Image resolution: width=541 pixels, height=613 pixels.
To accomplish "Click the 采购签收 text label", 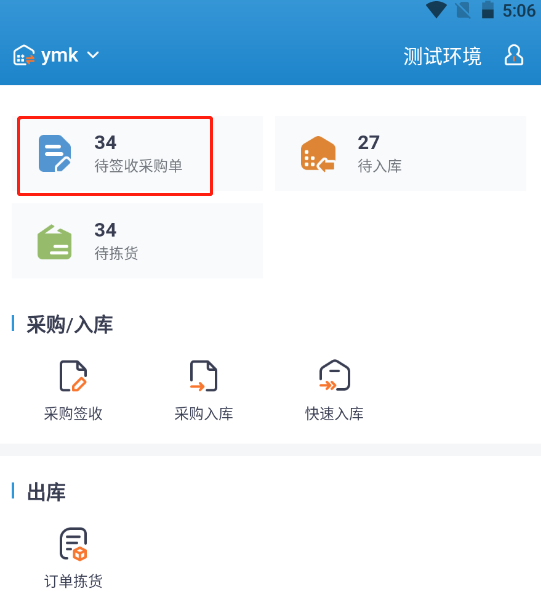I will click(73, 414).
